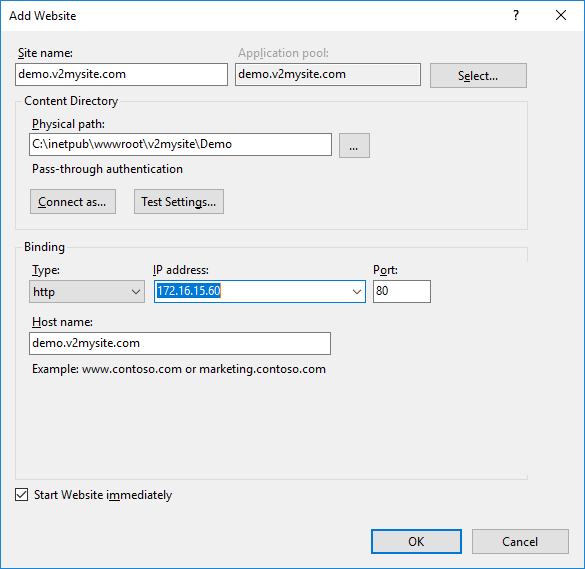
Task: Browse for physical path with ellipsis button
Action: point(354,145)
